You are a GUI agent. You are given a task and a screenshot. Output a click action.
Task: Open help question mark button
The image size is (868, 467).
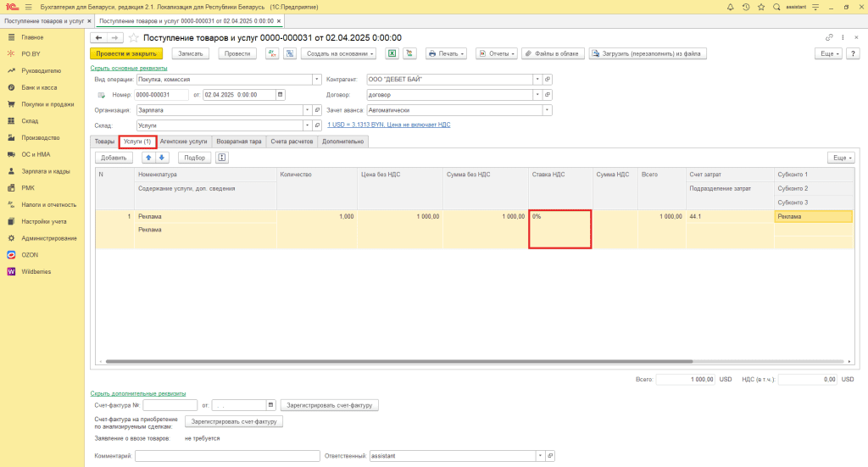(853, 53)
